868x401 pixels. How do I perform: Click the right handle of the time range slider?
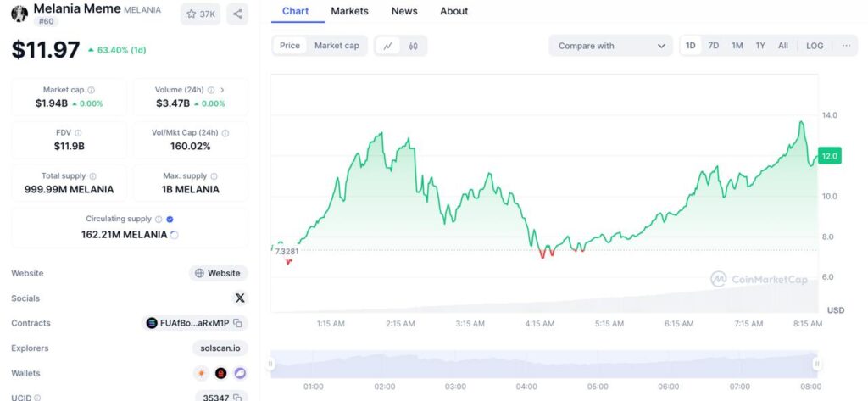[x=817, y=365]
